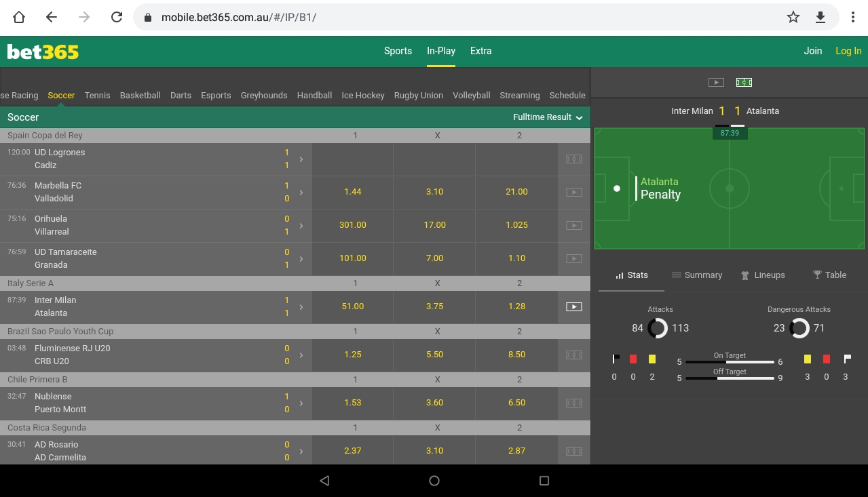This screenshot has height=497, width=868.
Task: Select the Greyhounds sport tab
Action: [x=264, y=96]
